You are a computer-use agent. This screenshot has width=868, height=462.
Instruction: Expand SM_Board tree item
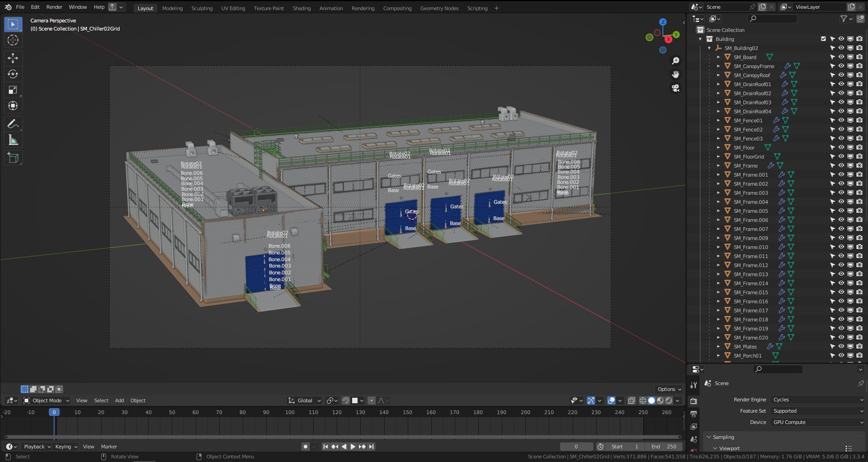[x=718, y=57]
